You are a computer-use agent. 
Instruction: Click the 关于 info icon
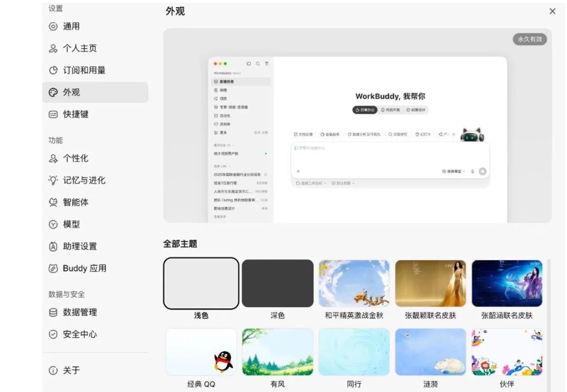point(53,371)
